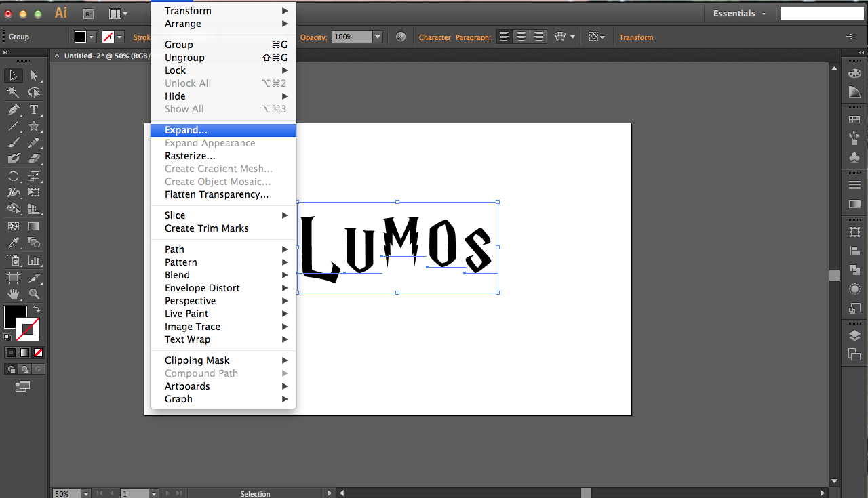
Task: Set None fill mode button
Action: [x=38, y=352]
